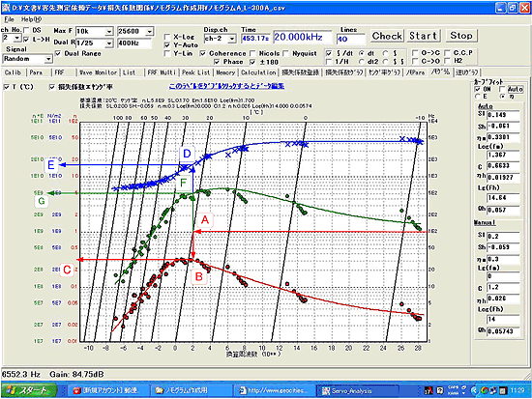Switch to the Memory tab

point(225,72)
